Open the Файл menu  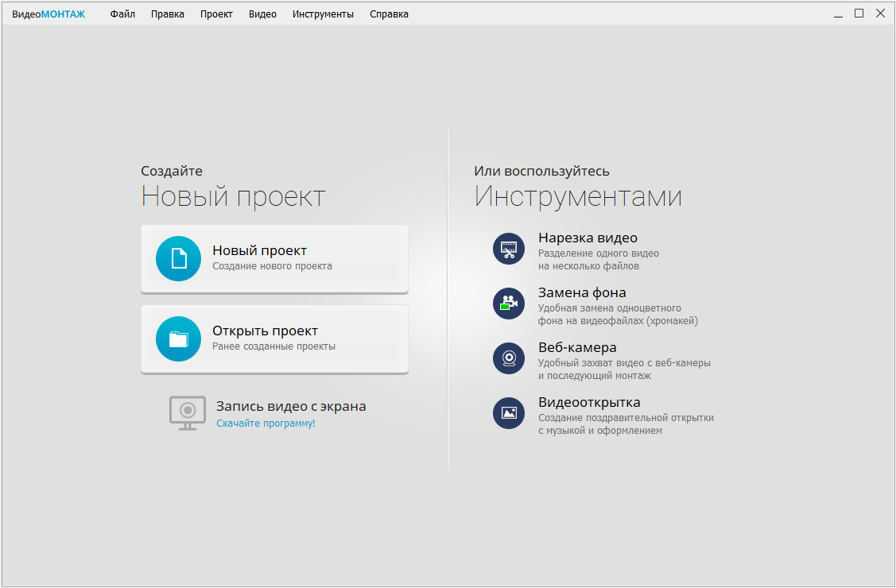(122, 14)
